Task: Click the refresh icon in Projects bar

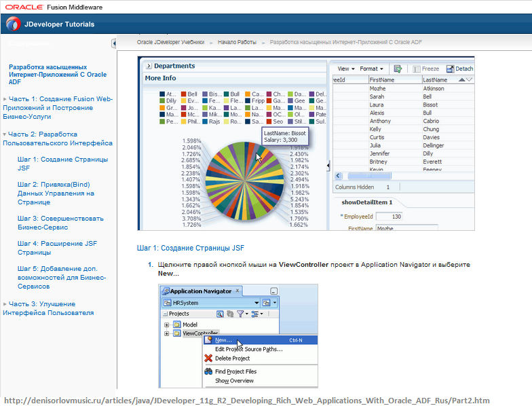Action: (x=230, y=314)
